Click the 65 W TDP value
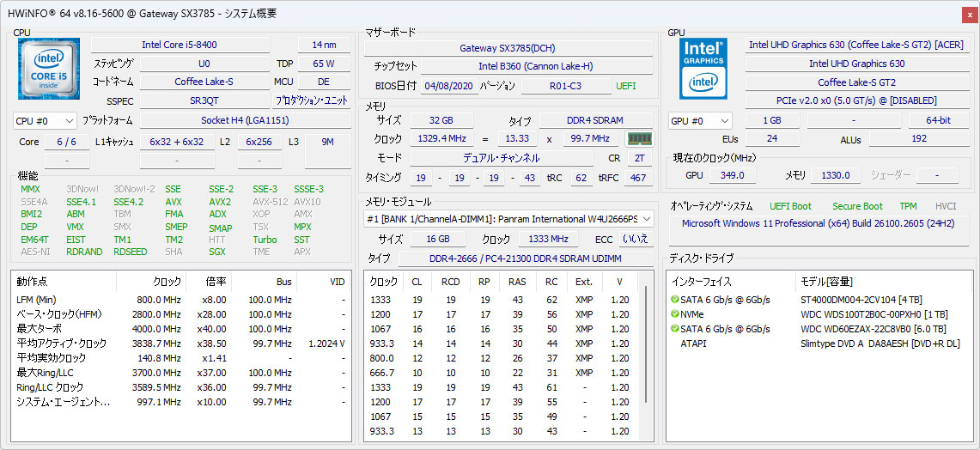The height and width of the screenshot is (450, 980). coord(324,64)
